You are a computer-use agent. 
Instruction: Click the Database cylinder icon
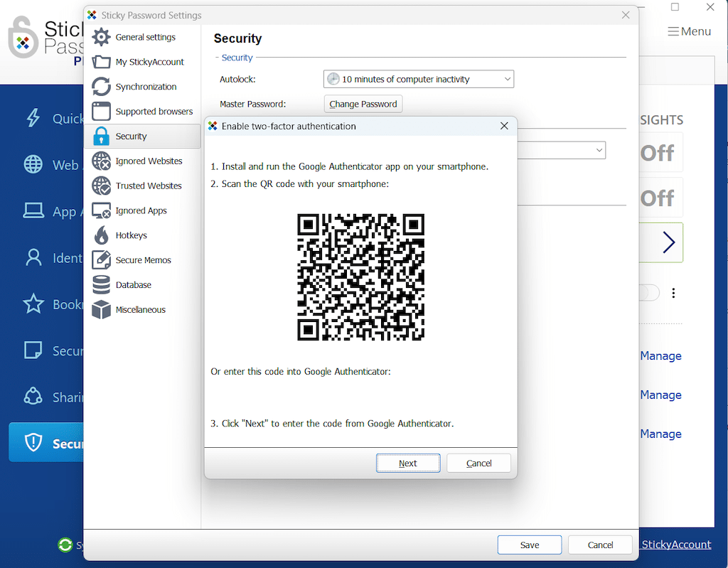click(102, 285)
